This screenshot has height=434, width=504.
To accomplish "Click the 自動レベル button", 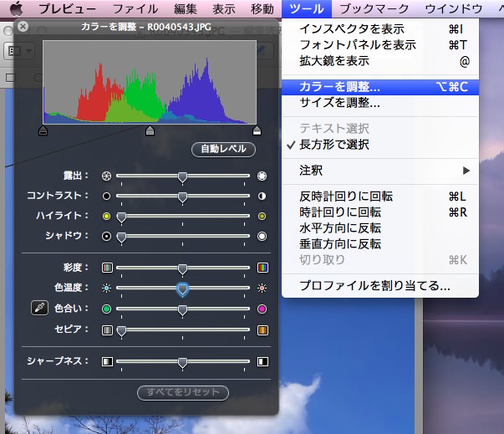I will pyautogui.click(x=223, y=149).
